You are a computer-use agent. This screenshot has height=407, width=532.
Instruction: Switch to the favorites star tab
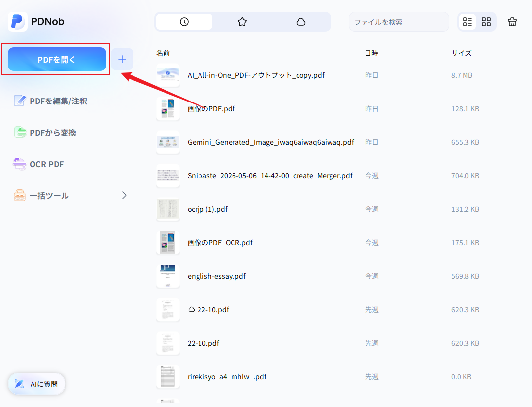(x=242, y=22)
